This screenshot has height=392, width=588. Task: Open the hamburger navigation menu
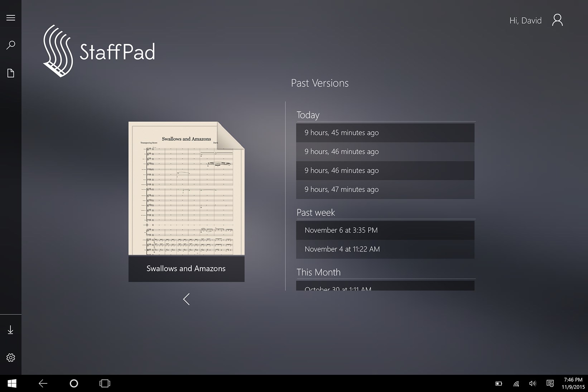(x=10, y=17)
